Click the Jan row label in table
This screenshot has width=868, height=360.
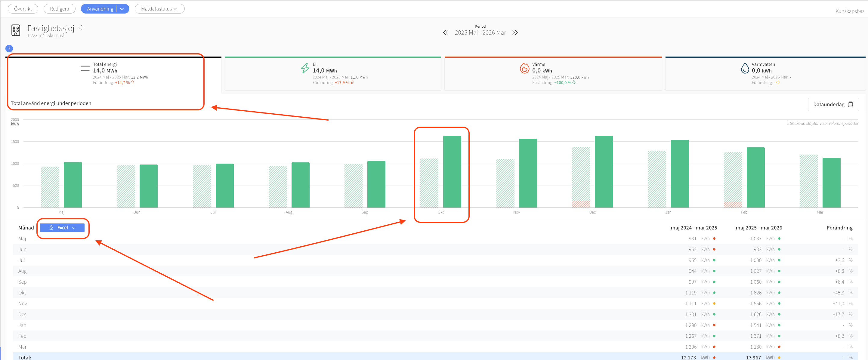22,325
